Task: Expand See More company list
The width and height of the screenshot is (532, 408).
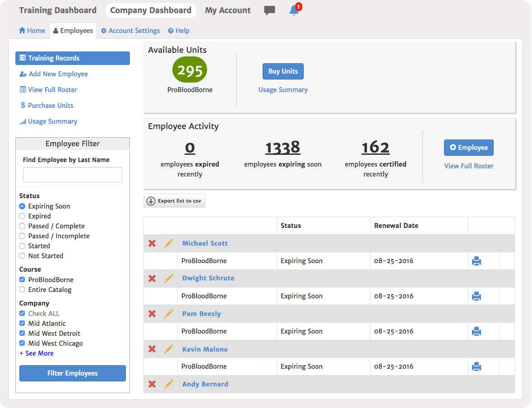Action: (x=36, y=353)
